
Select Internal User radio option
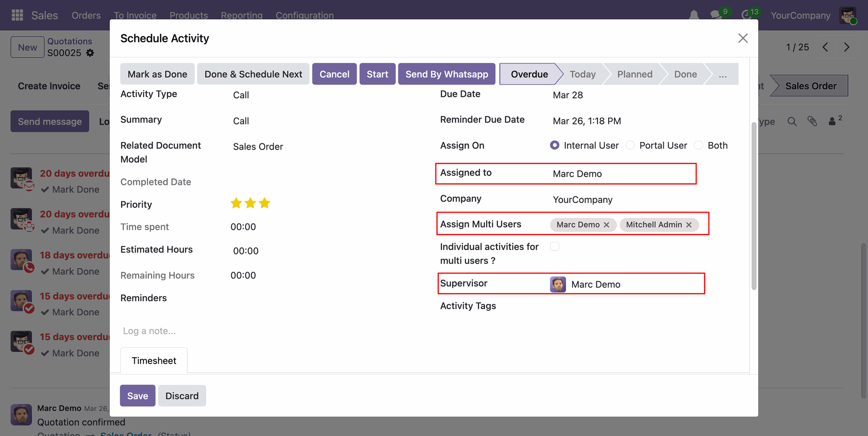pos(555,145)
